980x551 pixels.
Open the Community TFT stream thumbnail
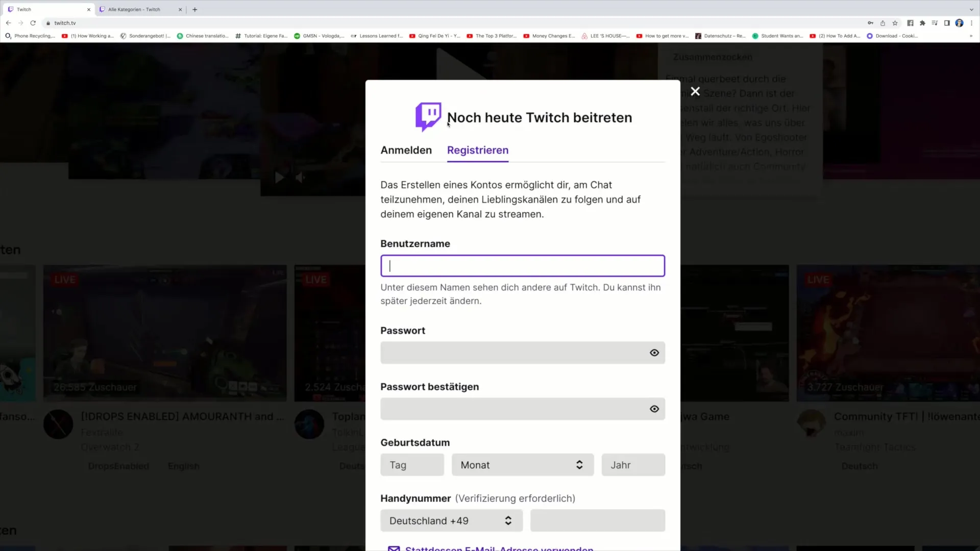click(888, 333)
